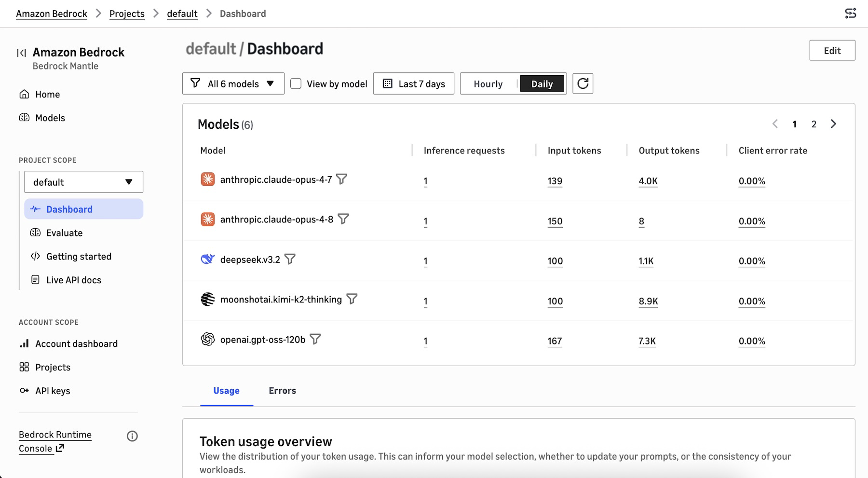
Task: Click inference requests value for openai.gpt-oss-120b
Action: [x=425, y=341]
